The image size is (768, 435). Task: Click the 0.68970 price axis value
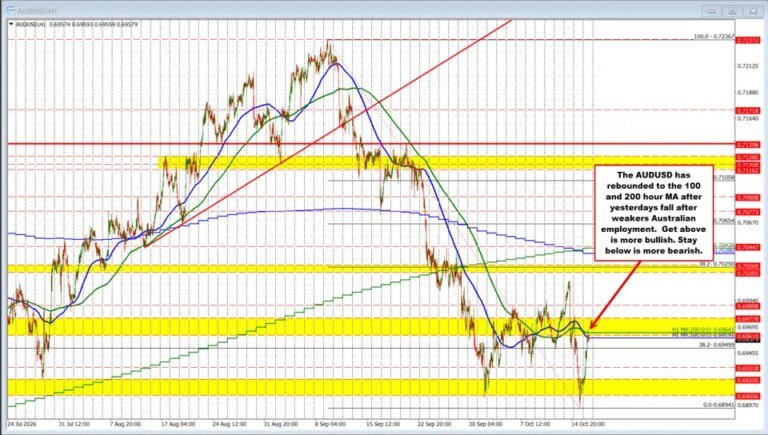coord(748,405)
